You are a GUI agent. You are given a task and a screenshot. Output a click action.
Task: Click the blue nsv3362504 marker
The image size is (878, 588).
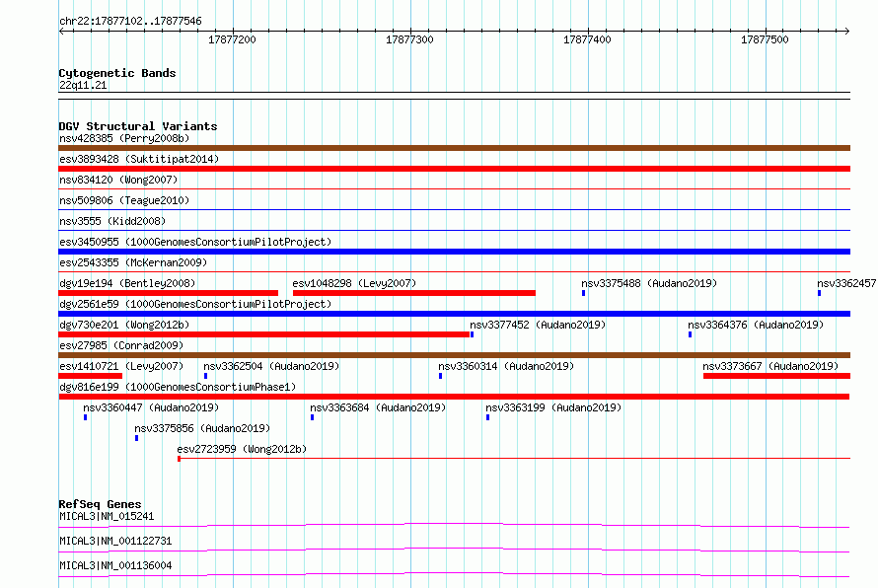point(205,376)
